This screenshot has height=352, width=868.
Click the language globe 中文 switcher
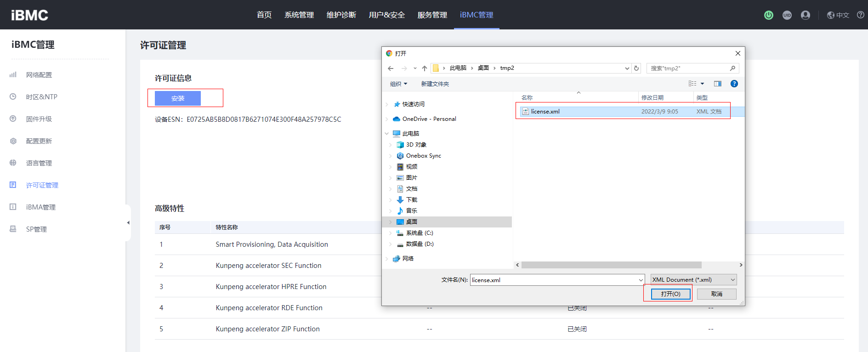(x=838, y=15)
